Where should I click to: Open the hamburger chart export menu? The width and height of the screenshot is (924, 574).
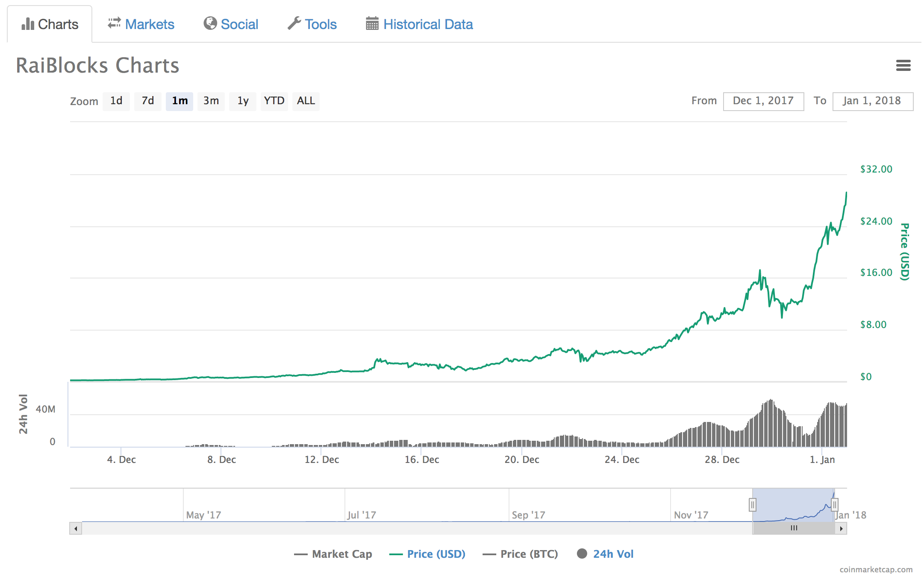(x=903, y=65)
